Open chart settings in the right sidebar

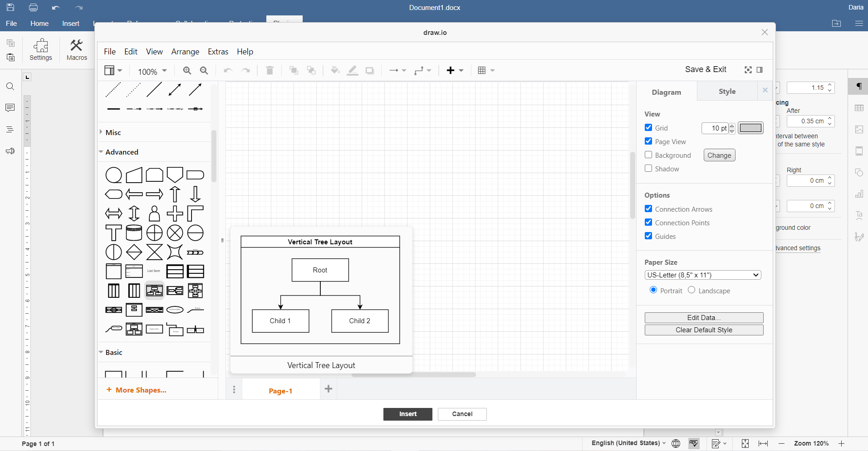point(859,194)
